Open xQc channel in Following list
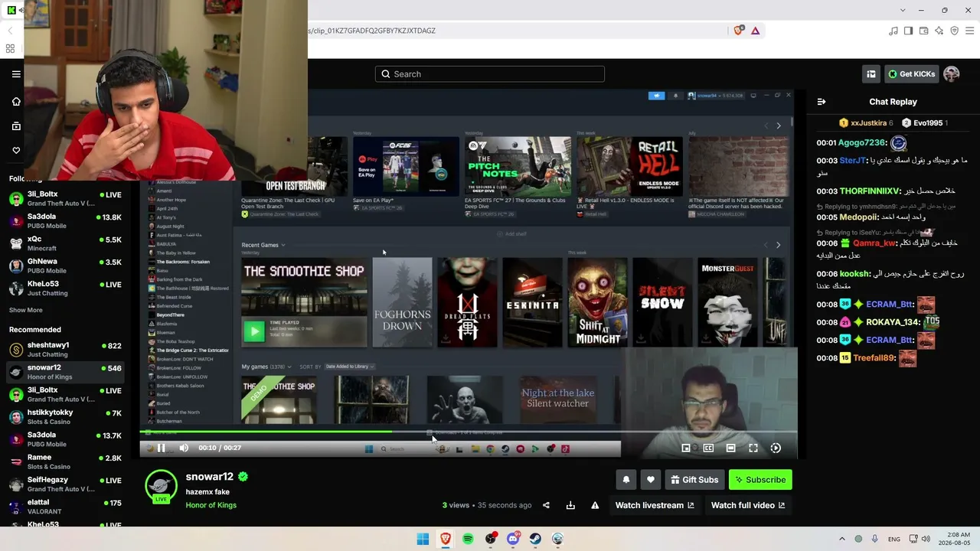980x551 pixels. (x=65, y=243)
